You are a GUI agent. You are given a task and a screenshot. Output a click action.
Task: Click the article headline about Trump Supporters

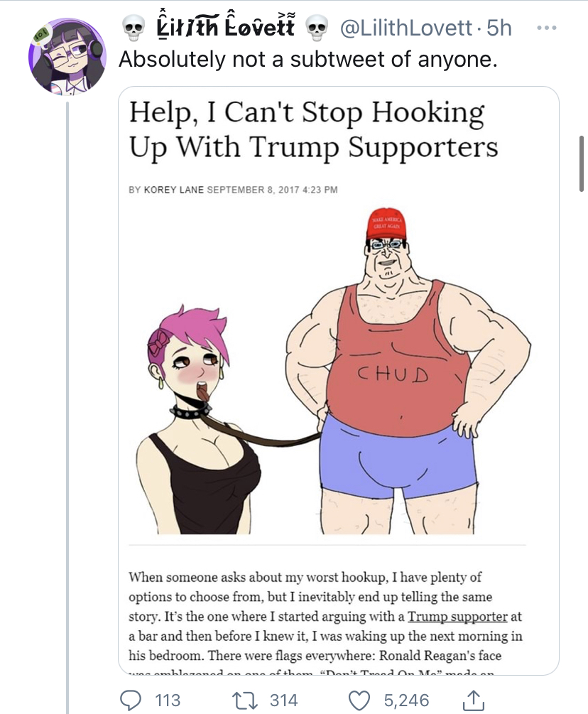click(314, 130)
